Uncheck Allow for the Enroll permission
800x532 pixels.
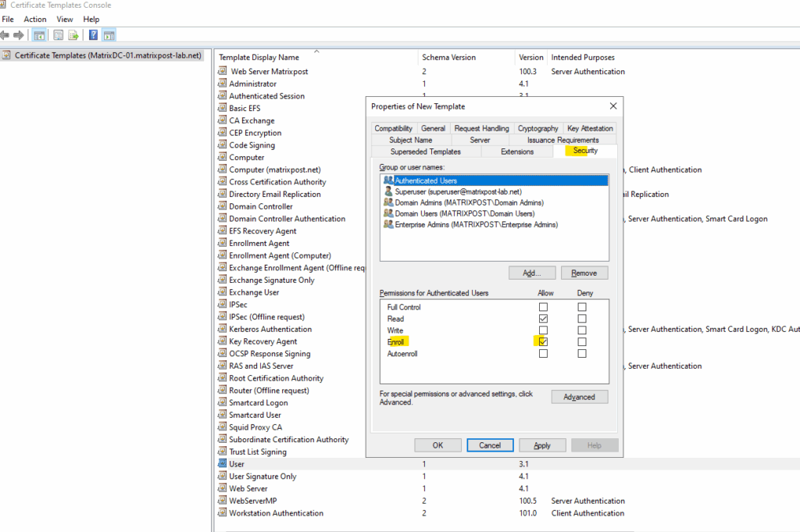pos(543,342)
